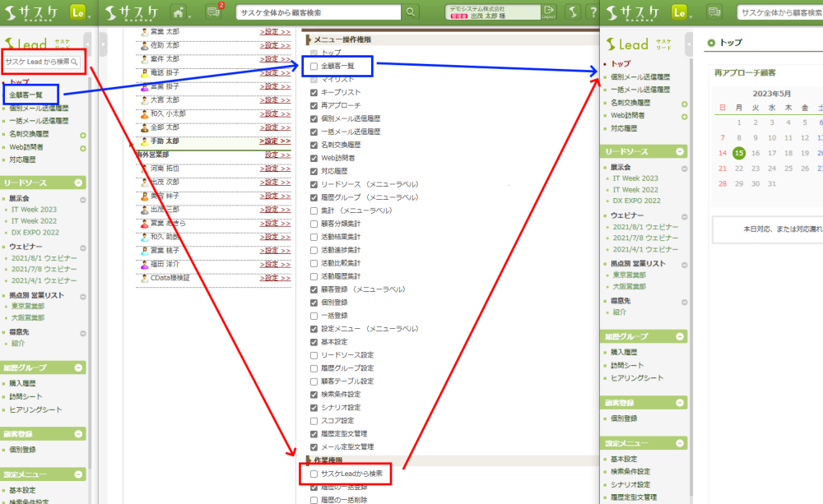Uncheck the 検索条件設定 permission checkbox
The width and height of the screenshot is (823, 504).
[314, 395]
